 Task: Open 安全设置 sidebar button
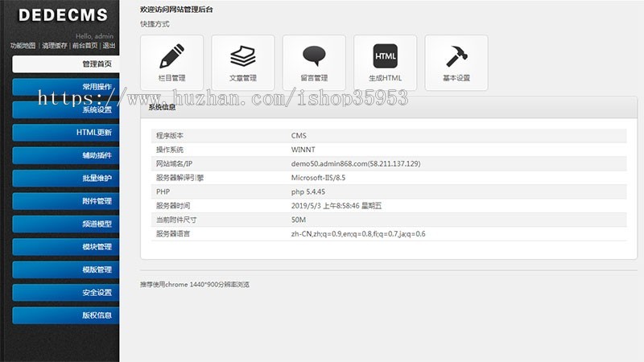click(66, 293)
